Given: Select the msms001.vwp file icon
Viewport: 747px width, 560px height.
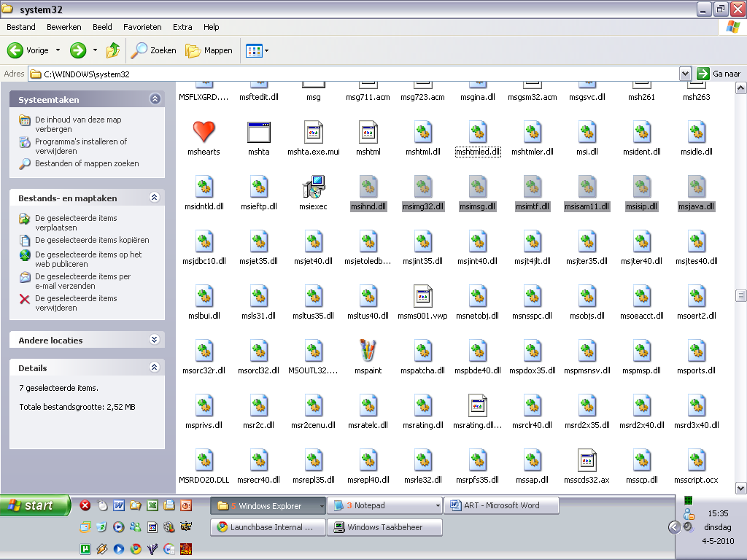Looking at the screenshot, I should 422,297.
